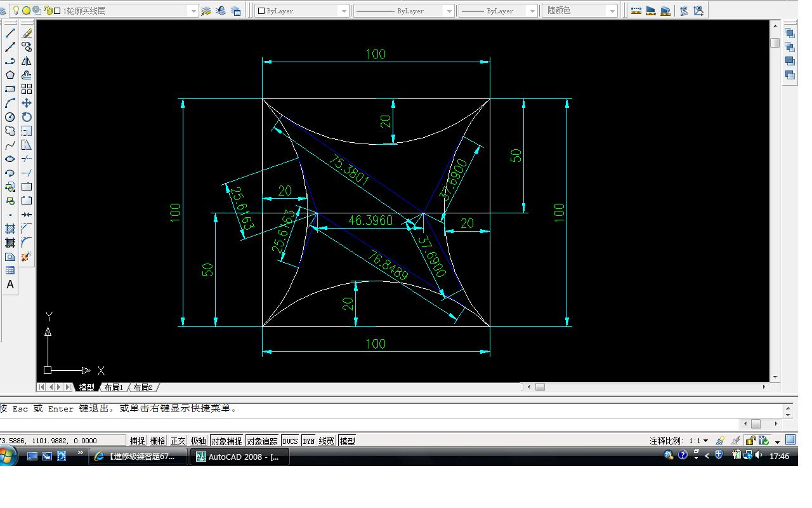
Task: Select the Multiline Text tool
Action: (10, 284)
